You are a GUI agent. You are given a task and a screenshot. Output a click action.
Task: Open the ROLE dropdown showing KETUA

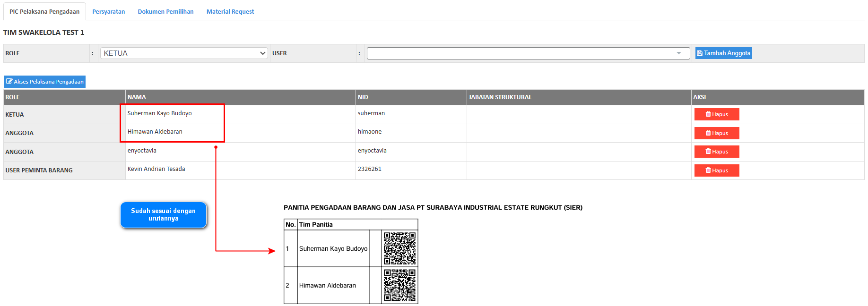click(184, 53)
